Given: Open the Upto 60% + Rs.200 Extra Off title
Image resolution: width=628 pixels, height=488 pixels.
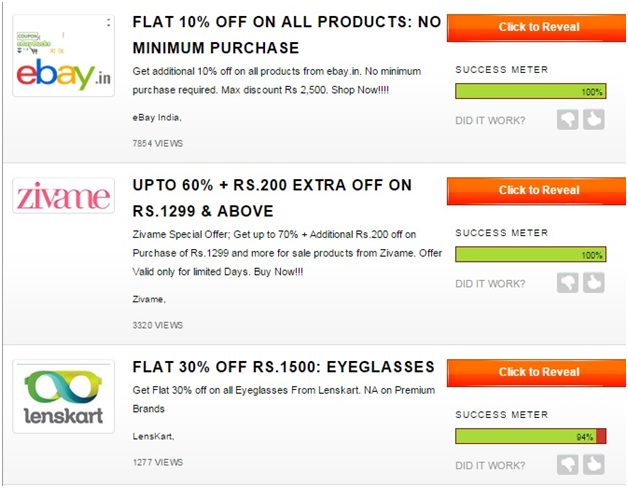Looking at the screenshot, I should (x=272, y=198).
